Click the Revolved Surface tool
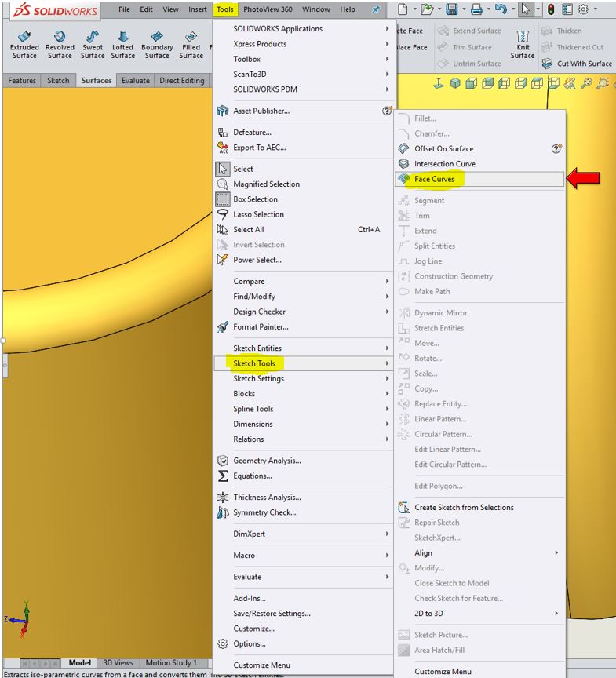This screenshot has width=616, height=678. pos(60,46)
